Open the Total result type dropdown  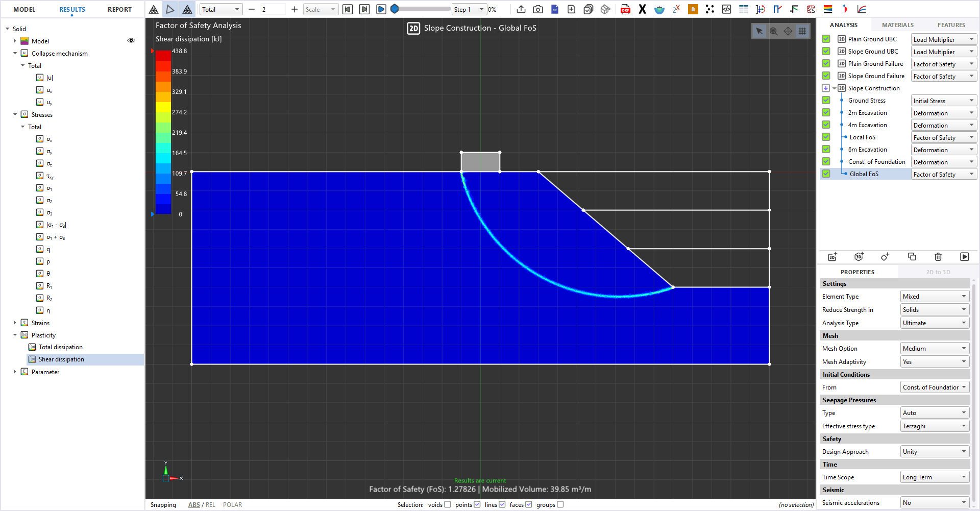[220, 9]
